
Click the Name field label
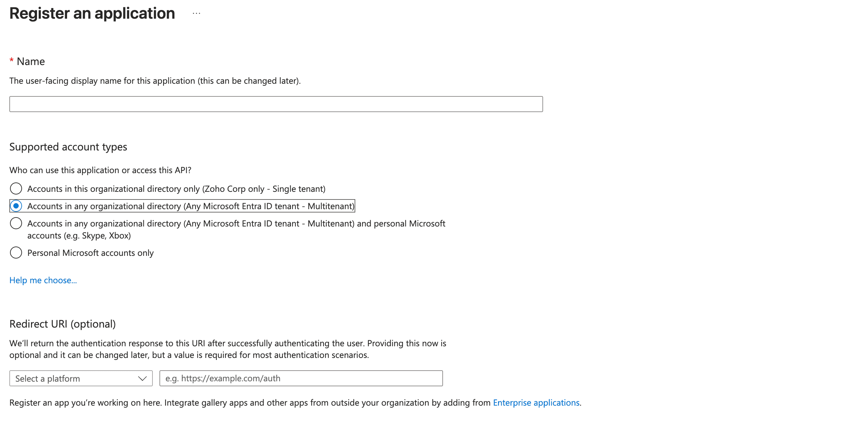click(x=31, y=61)
